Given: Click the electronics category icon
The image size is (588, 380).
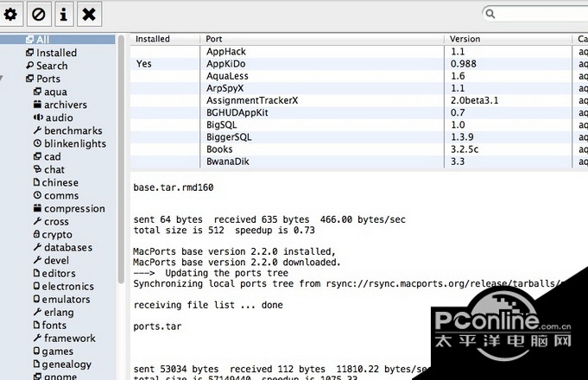Looking at the screenshot, I should point(36,286).
